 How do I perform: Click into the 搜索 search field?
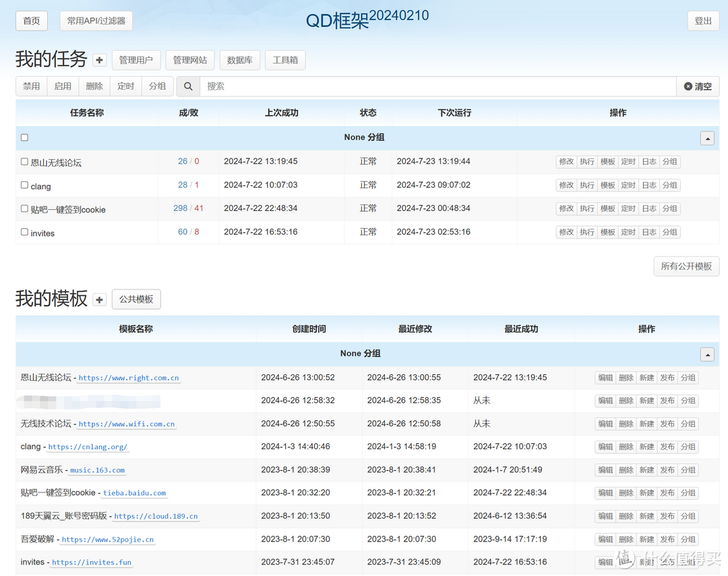[438, 86]
